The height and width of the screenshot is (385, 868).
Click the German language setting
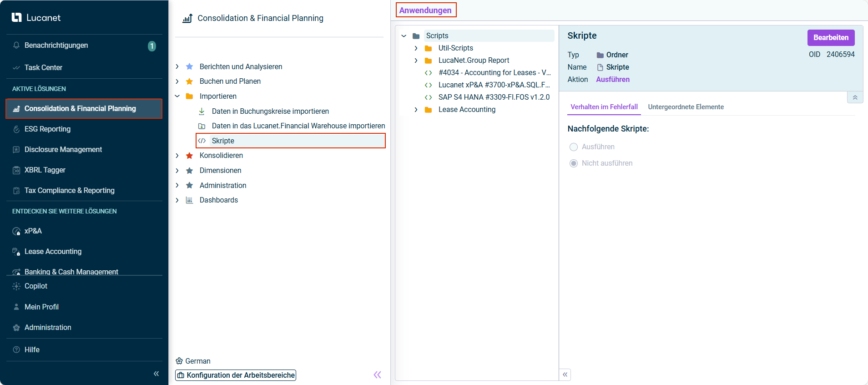coord(198,361)
